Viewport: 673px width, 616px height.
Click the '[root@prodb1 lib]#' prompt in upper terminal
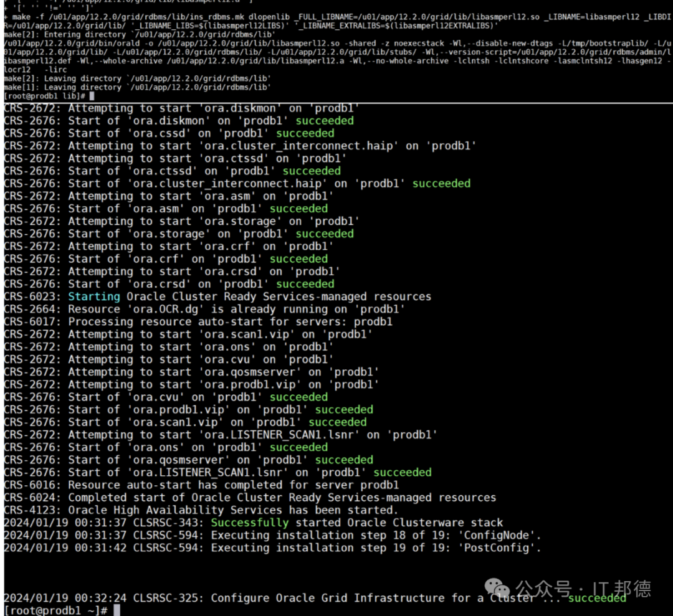tap(45, 96)
